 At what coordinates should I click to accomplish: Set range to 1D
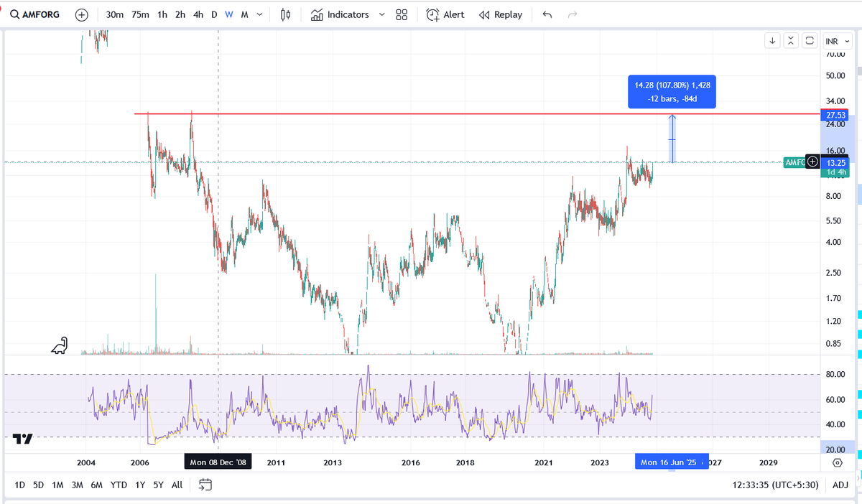tap(20, 485)
